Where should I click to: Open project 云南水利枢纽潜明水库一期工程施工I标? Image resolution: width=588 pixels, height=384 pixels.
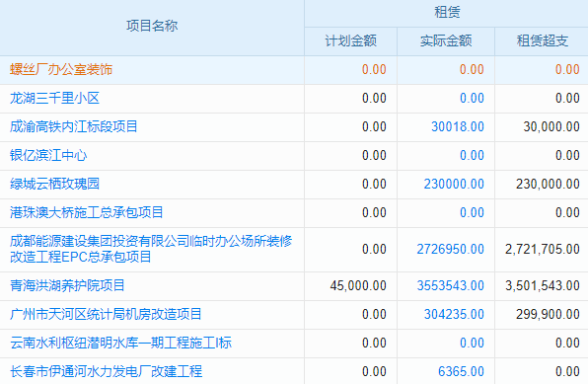(x=120, y=343)
